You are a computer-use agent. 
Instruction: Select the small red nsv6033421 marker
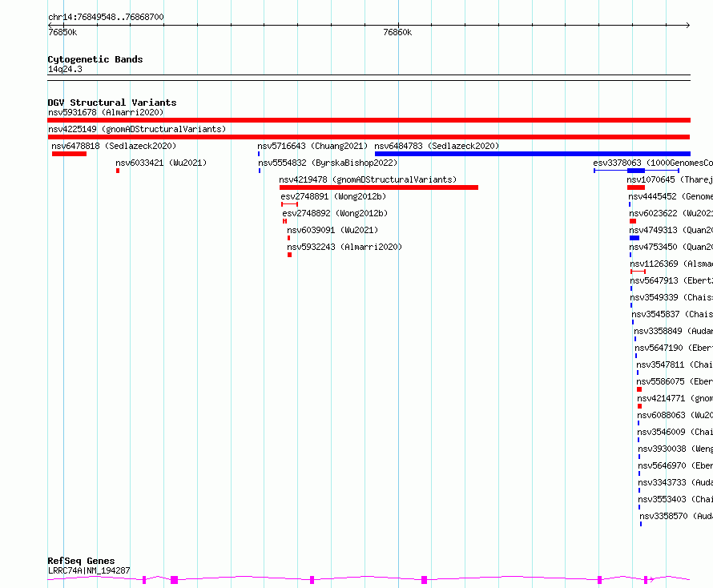(118, 171)
